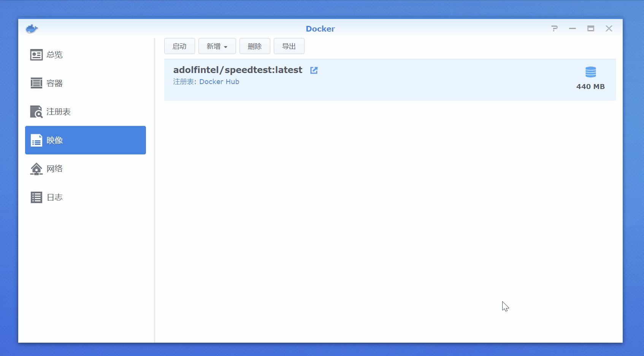Minimize the Docker window

pos(573,29)
